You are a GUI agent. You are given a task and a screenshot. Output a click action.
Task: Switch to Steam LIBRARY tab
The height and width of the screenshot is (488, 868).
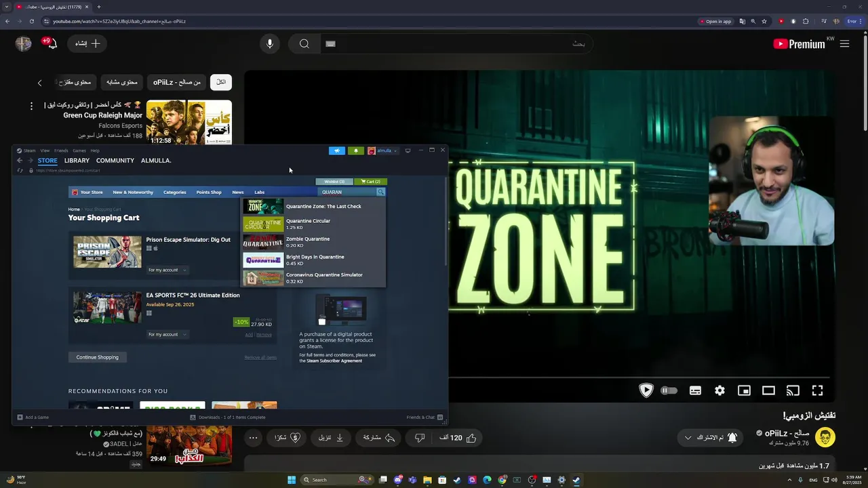(77, 161)
